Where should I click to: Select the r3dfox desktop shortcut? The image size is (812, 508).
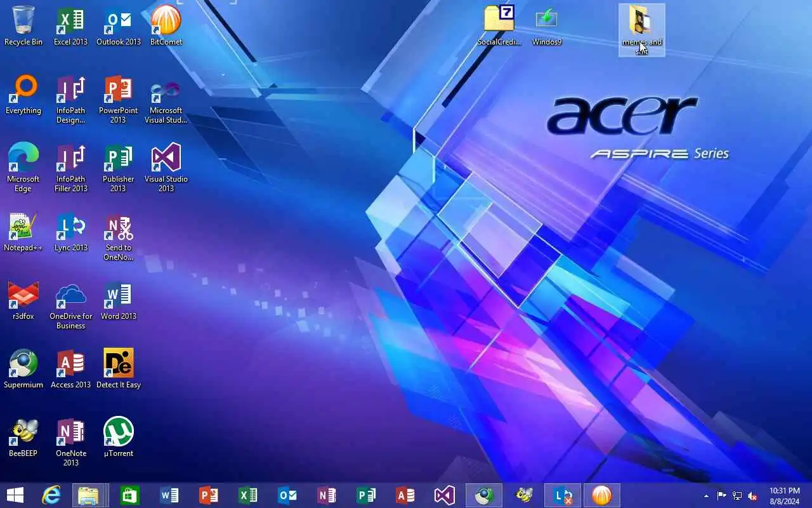pyautogui.click(x=23, y=300)
